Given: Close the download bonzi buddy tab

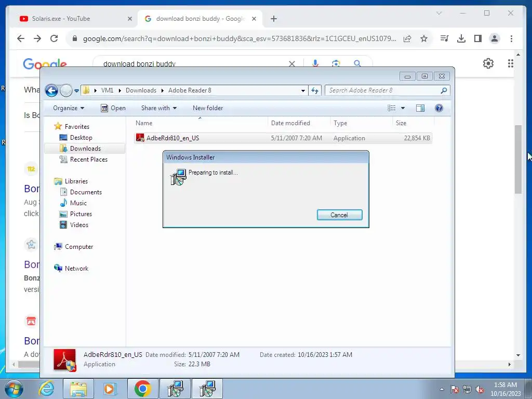Looking at the screenshot, I should (254, 19).
